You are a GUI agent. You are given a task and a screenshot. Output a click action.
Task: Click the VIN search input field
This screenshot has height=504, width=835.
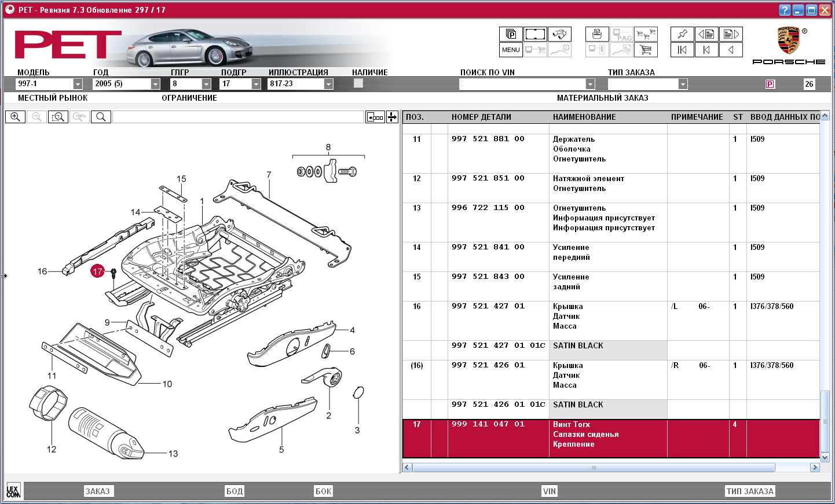522,84
